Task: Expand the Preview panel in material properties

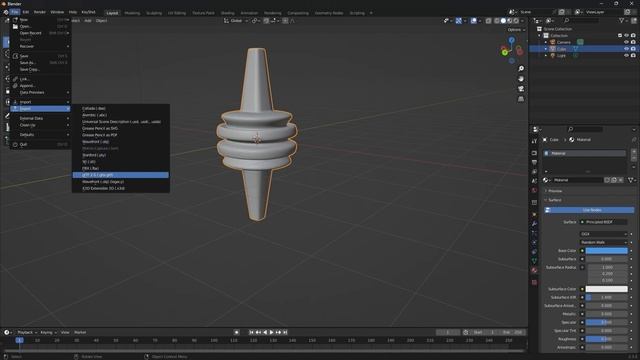Action: [555, 191]
